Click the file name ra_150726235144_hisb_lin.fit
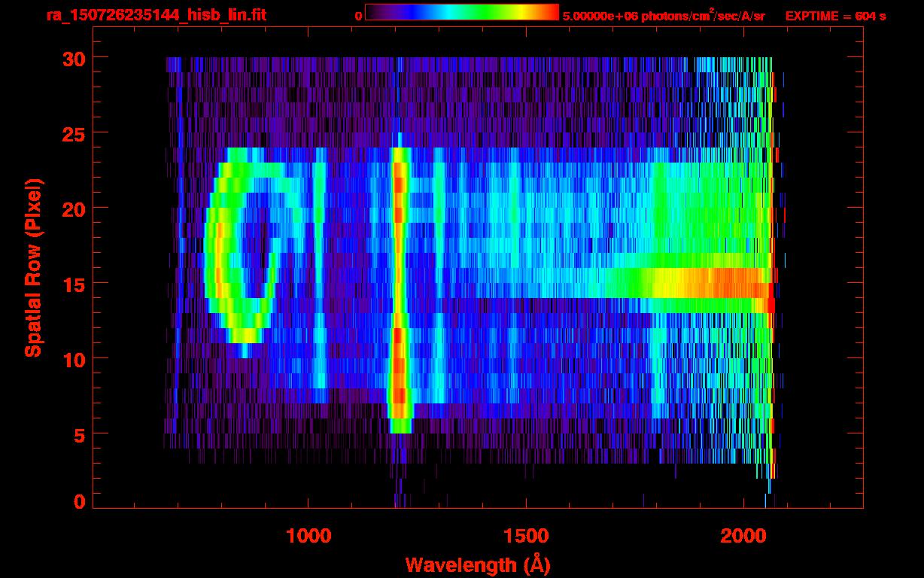Image resolution: width=924 pixels, height=578 pixels. coord(156,15)
